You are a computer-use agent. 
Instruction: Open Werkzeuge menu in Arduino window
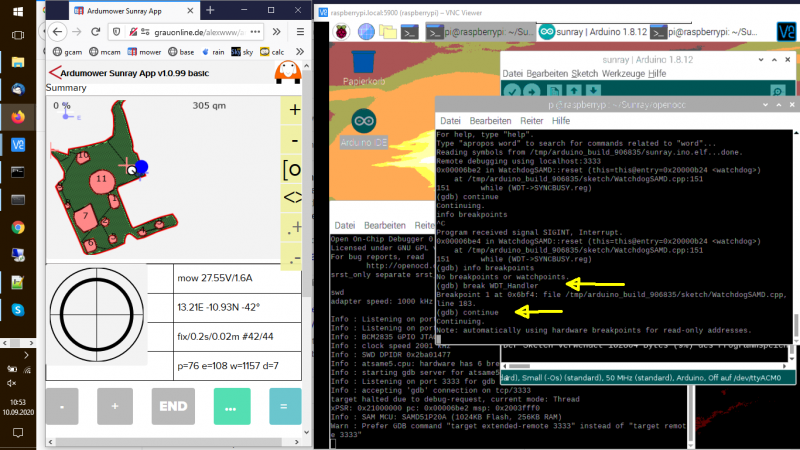(623, 73)
